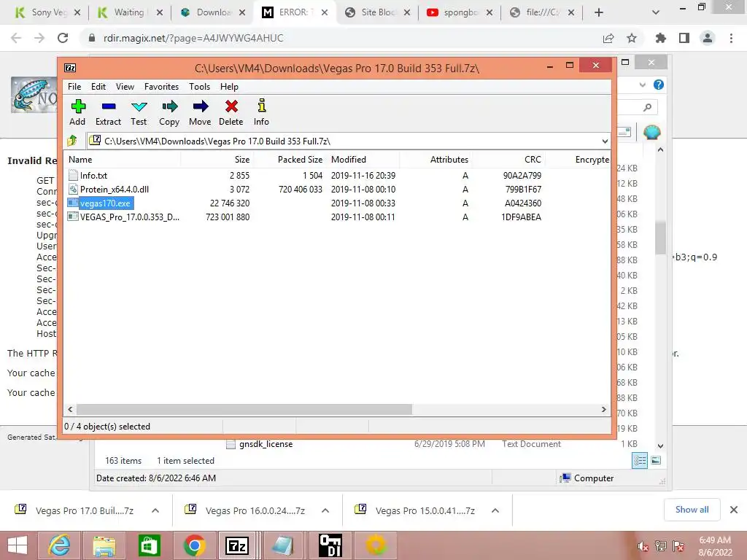Screen dimensions: 747x560
Task: Click Show all downloads button
Action: (x=692, y=510)
